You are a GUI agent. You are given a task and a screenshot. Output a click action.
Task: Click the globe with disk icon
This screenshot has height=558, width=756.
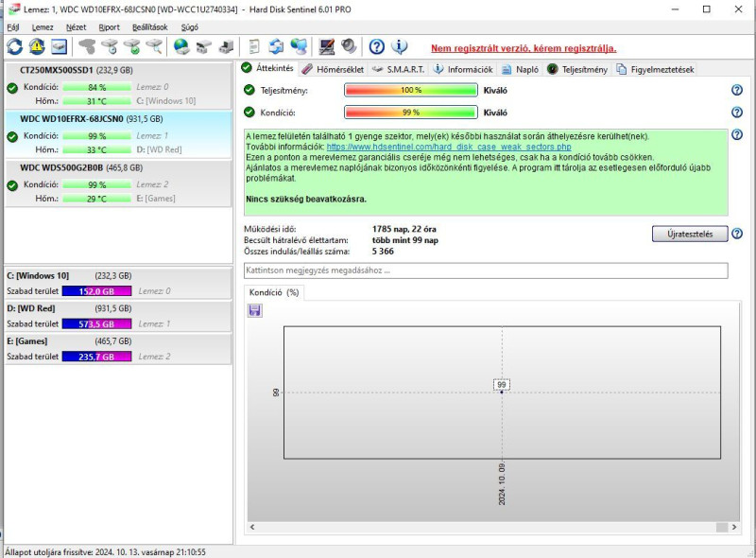(x=181, y=47)
